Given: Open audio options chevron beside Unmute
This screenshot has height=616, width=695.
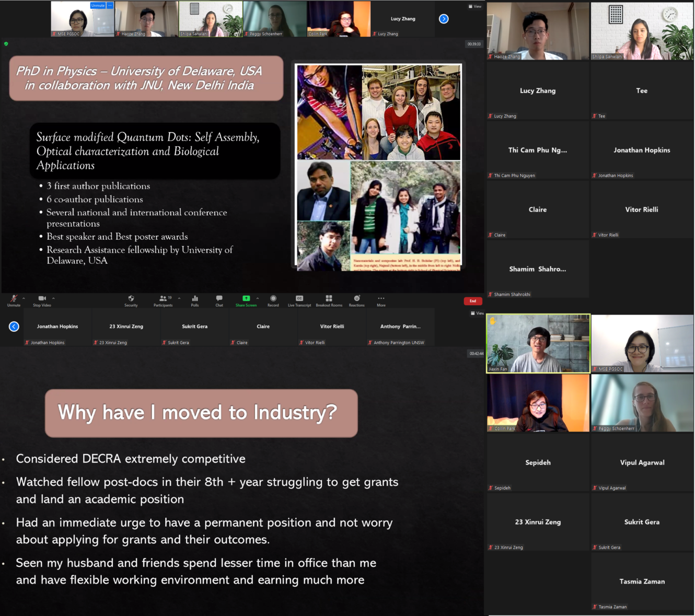Looking at the screenshot, I should point(24,298).
